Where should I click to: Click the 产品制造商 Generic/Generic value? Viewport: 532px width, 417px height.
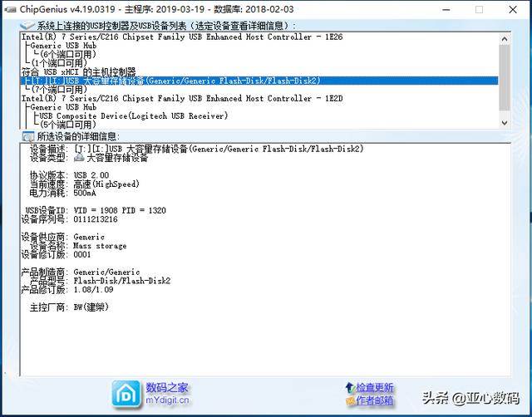(106, 272)
